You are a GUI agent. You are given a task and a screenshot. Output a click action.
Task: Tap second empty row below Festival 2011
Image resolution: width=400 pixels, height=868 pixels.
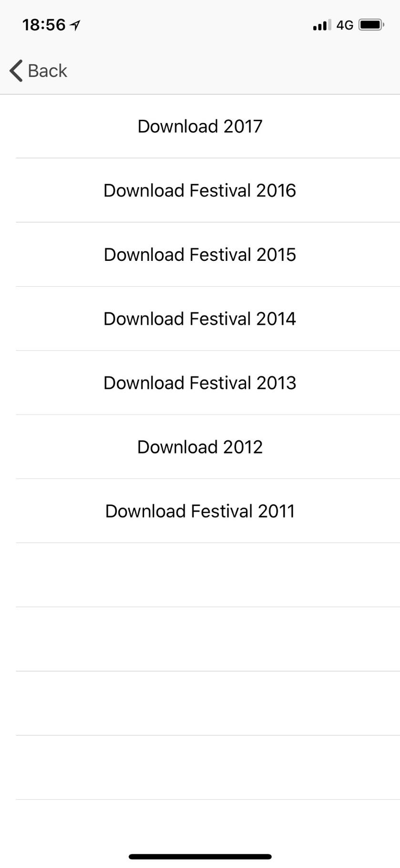(x=200, y=639)
